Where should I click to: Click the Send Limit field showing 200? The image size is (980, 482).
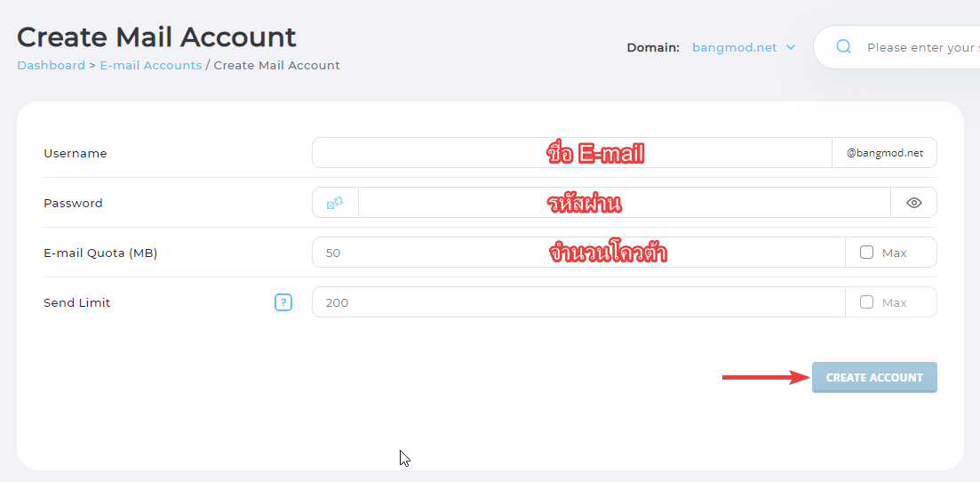coord(578,302)
